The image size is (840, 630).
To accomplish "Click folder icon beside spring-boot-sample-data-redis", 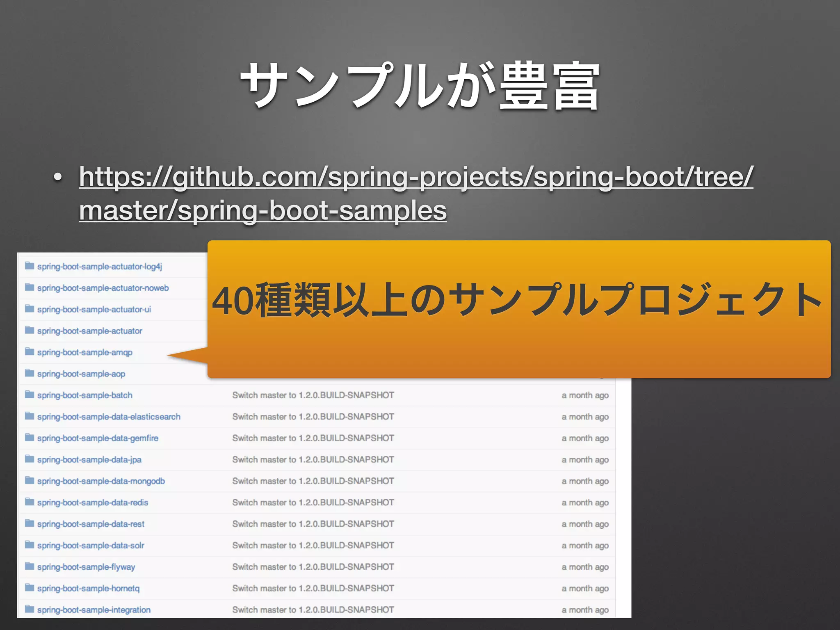I will 30,502.
